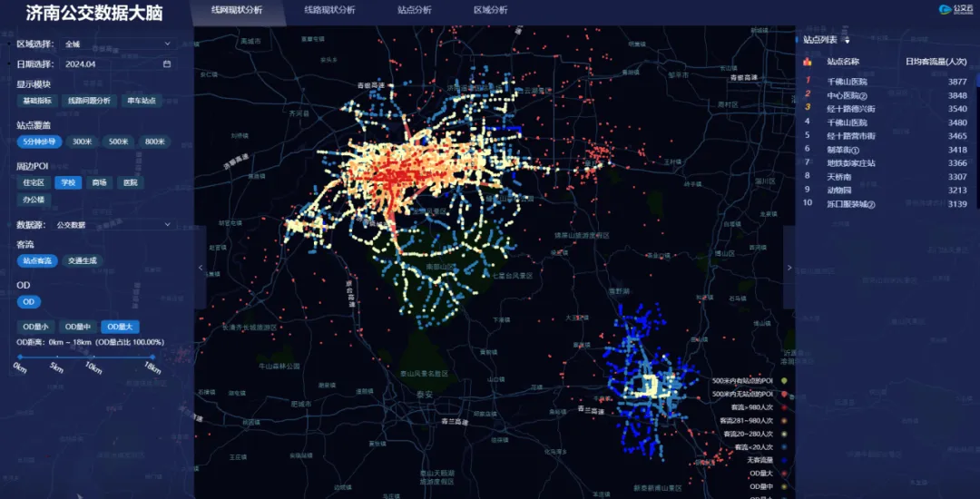
Task: Collapse the left panel with arrow handle
Action: [200, 268]
